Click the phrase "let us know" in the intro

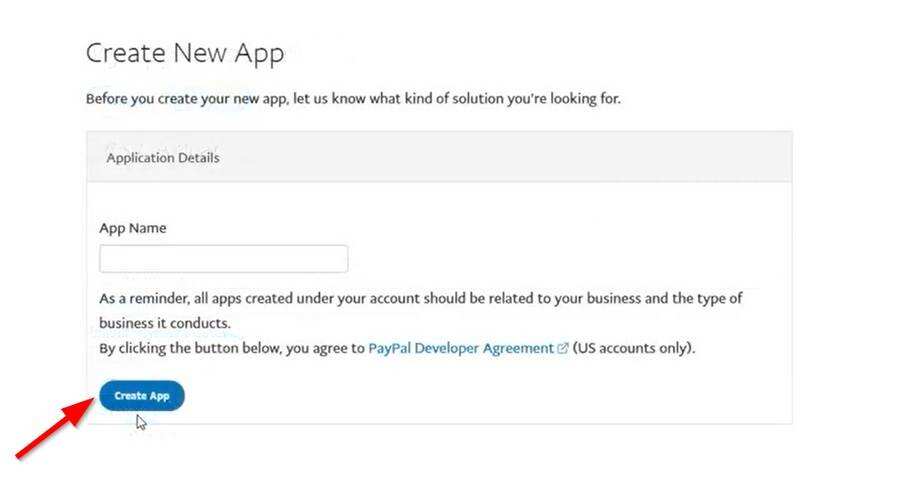tap(332, 99)
